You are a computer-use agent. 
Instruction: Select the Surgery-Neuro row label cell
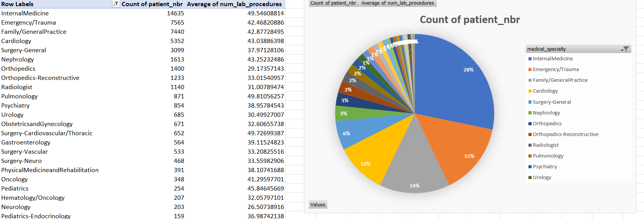60,161
